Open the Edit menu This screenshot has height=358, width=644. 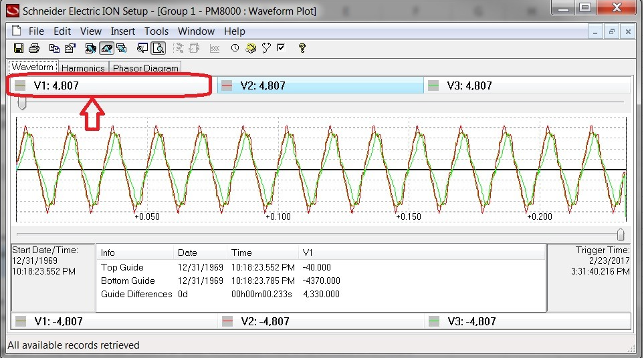pyautogui.click(x=62, y=31)
